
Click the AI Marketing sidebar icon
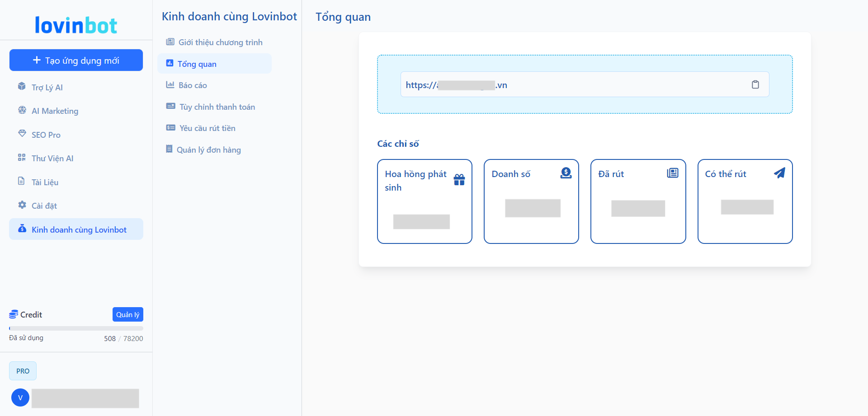click(22, 110)
